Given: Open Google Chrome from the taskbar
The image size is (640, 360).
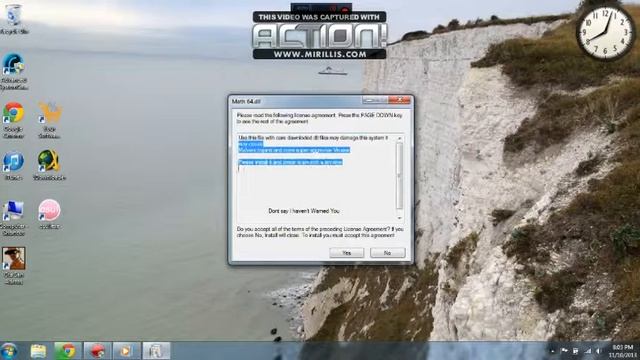Looking at the screenshot, I should pos(67,351).
